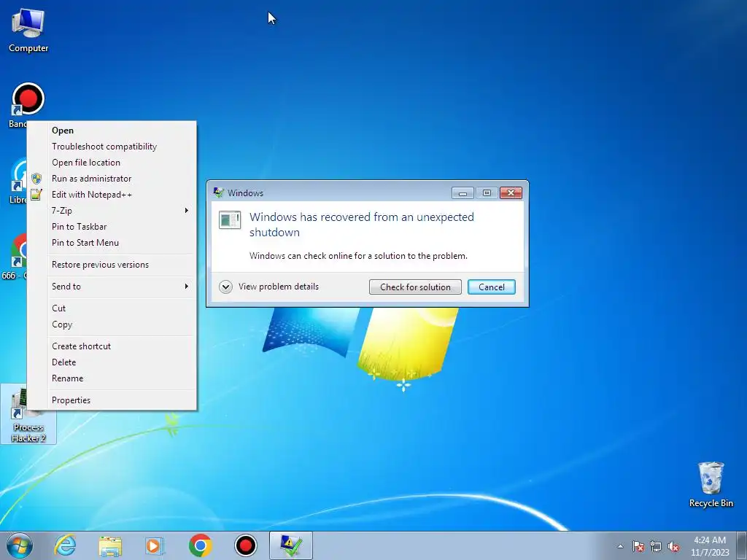Choose Delete from the context menu
Viewport: 747px width, 560px height.
point(112,362)
